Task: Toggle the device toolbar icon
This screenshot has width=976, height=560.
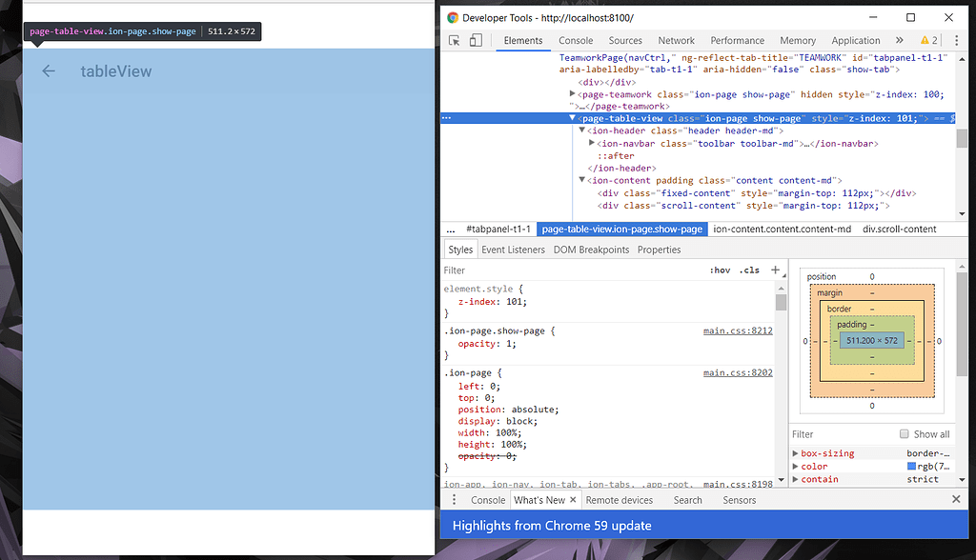Action: pos(474,40)
